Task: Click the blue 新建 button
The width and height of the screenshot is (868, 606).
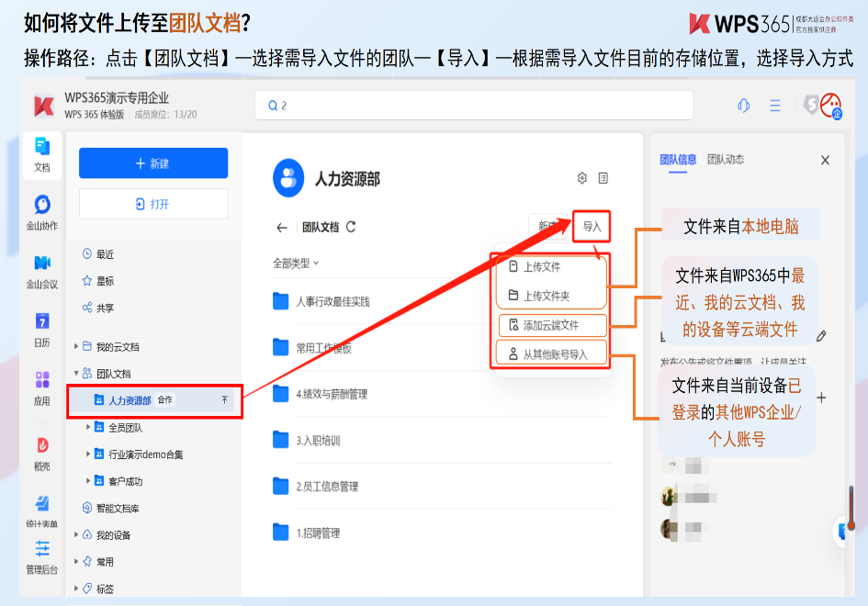Action: click(152, 163)
